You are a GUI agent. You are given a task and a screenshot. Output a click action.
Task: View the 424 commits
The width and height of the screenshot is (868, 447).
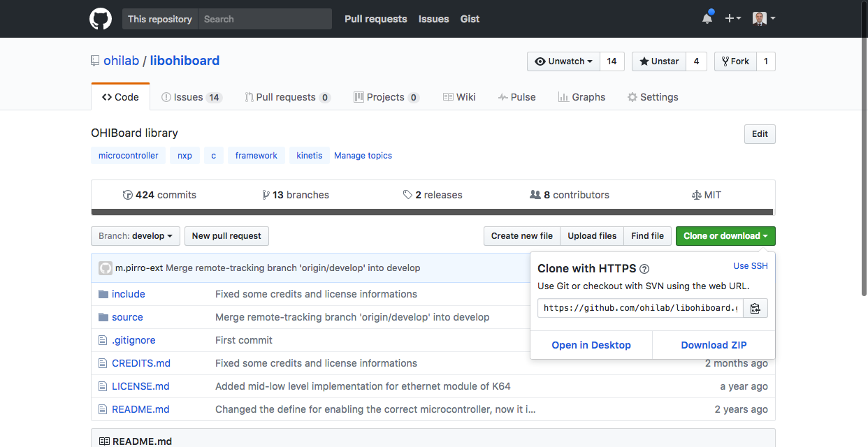tap(159, 195)
